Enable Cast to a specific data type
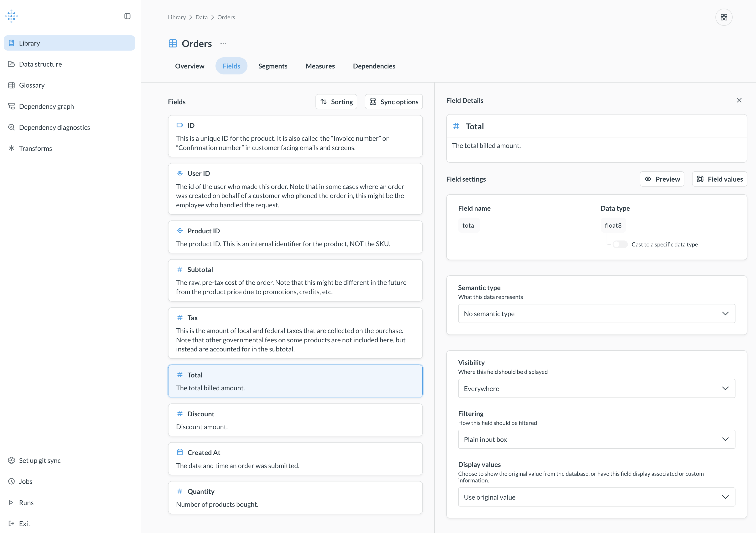The width and height of the screenshot is (756, 533). [x=620, y=244]
